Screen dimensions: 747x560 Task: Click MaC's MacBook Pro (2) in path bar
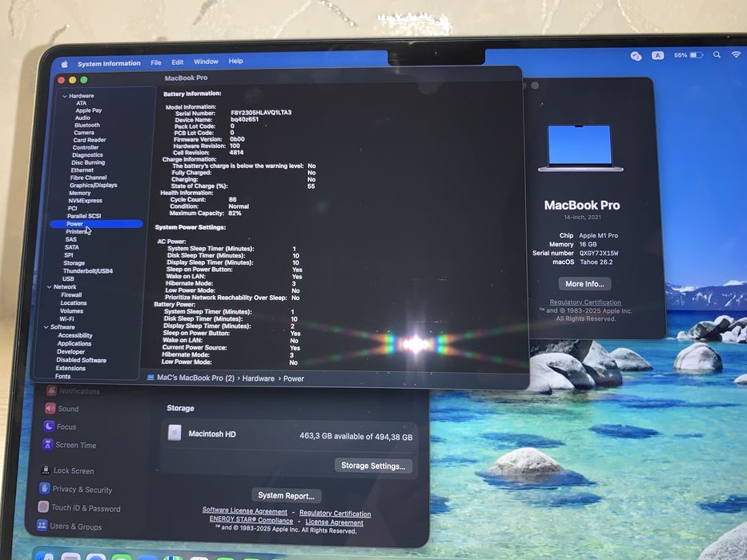pos(196,378)
